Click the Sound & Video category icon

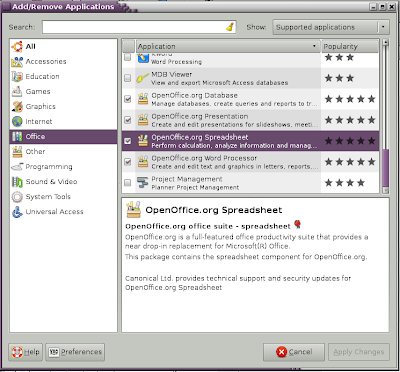pyautogui.click(x=17, y=182)
